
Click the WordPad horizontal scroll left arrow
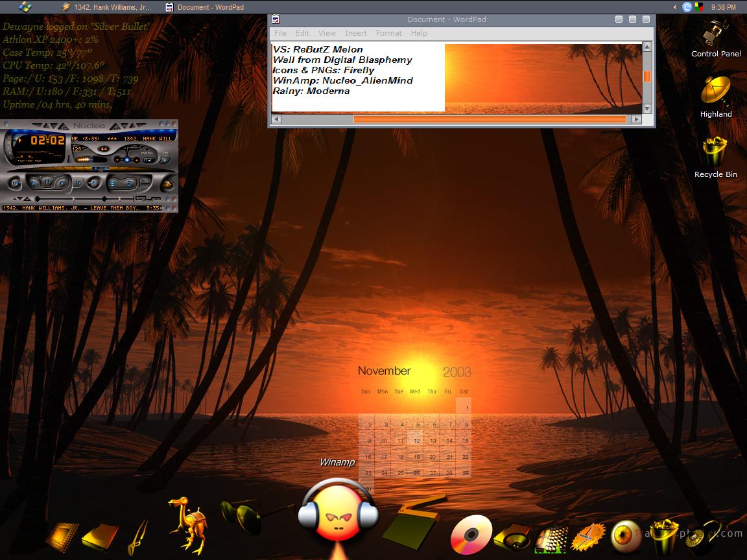point(276,119)
